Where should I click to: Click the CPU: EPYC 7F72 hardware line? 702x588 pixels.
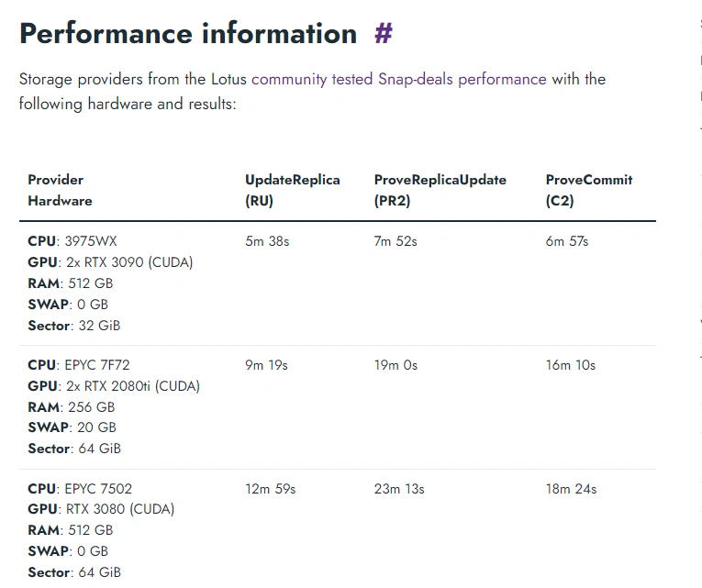click(x=79, y=365)
